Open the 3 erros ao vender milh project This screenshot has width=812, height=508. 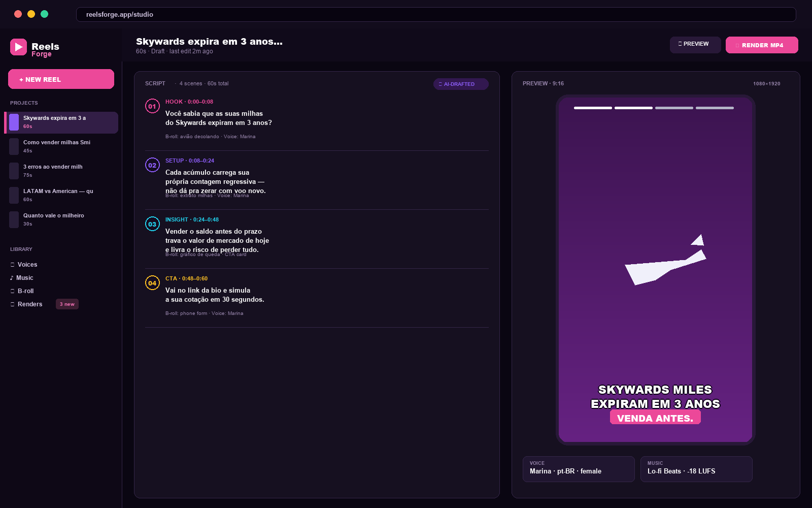click(62, 171)
